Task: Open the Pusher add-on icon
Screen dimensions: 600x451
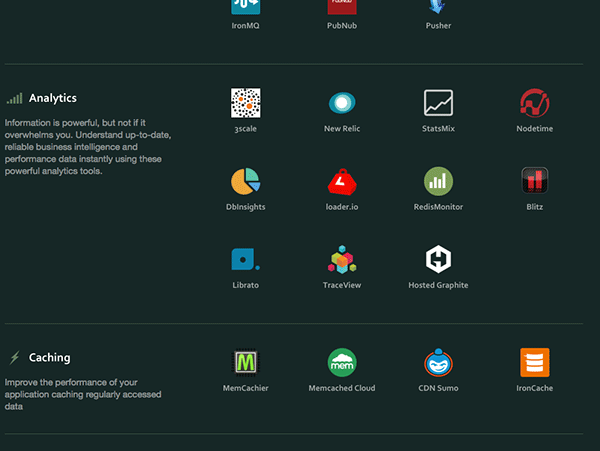Action: pyautogui.click(x=438, y=7)
